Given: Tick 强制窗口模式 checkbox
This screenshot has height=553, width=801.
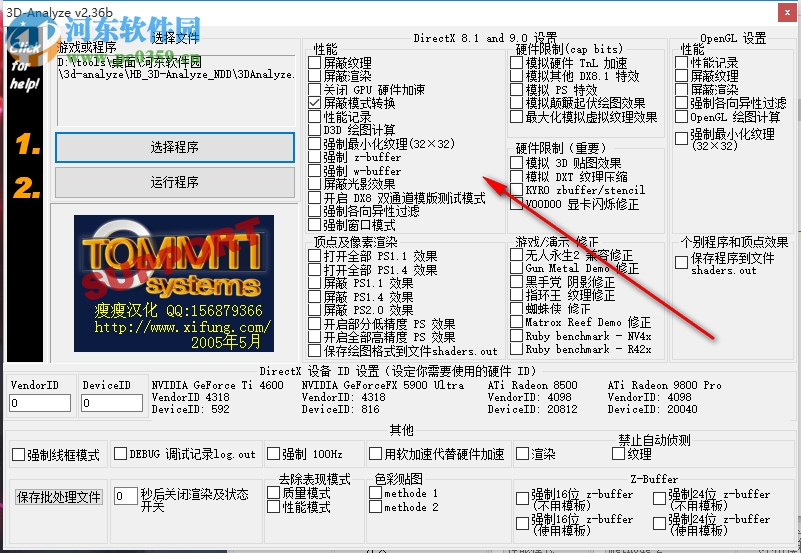Looking at the screenshot, I should pos(315,225).
